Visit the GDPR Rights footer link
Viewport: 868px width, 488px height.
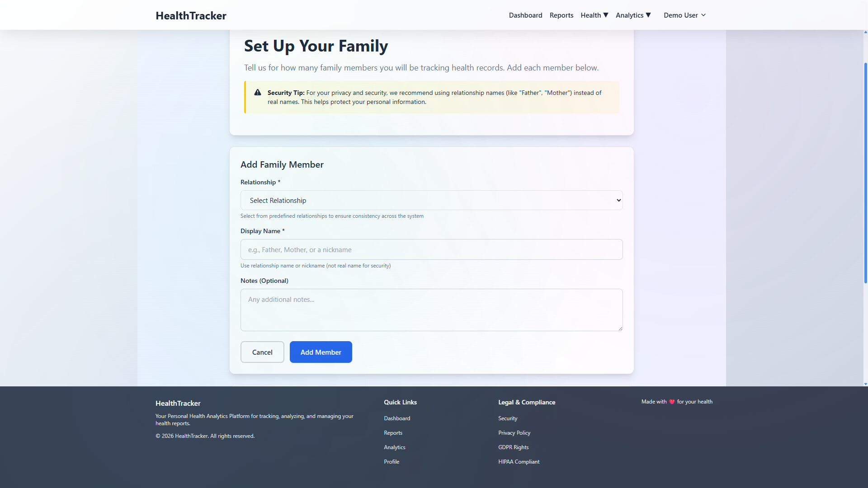pyautogui.click(x=513, y=447)
